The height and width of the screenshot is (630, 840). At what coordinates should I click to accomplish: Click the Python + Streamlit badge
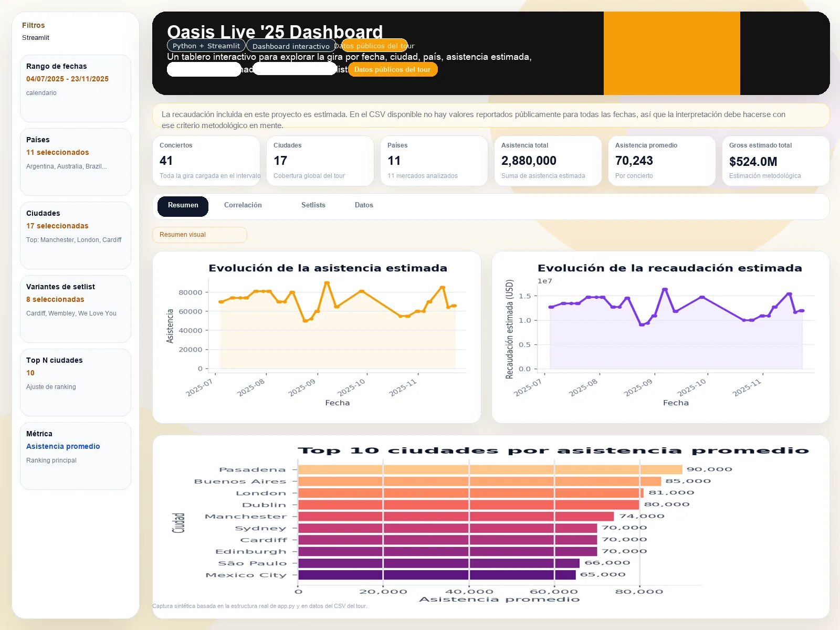point(206,46)
